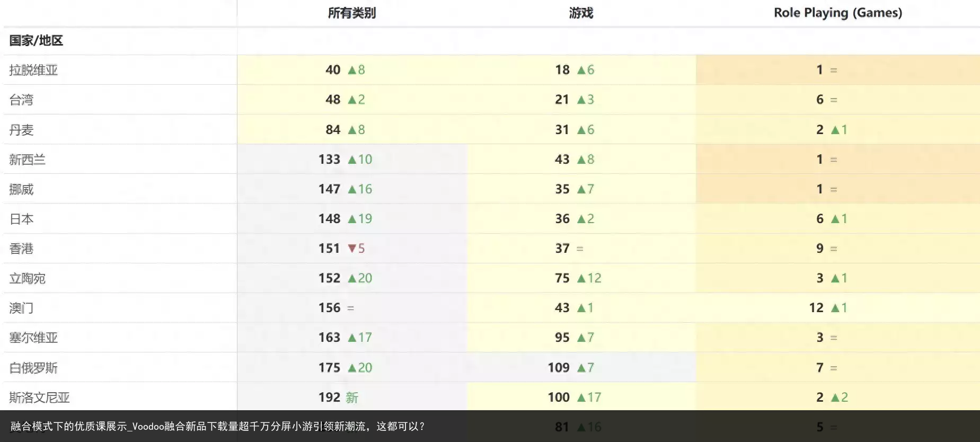Click rank 152 in 立陶宛 所有类别 cell
980x442 pixels.
(329, 278)
